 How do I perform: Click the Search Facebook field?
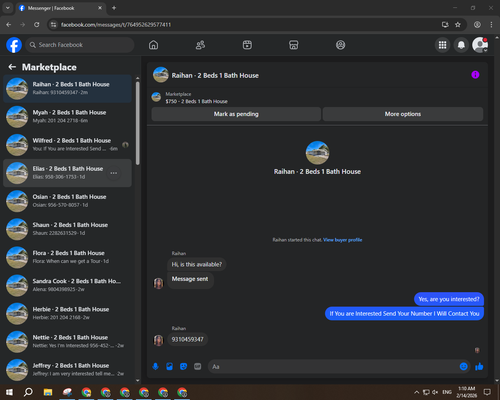pos(80,45)
